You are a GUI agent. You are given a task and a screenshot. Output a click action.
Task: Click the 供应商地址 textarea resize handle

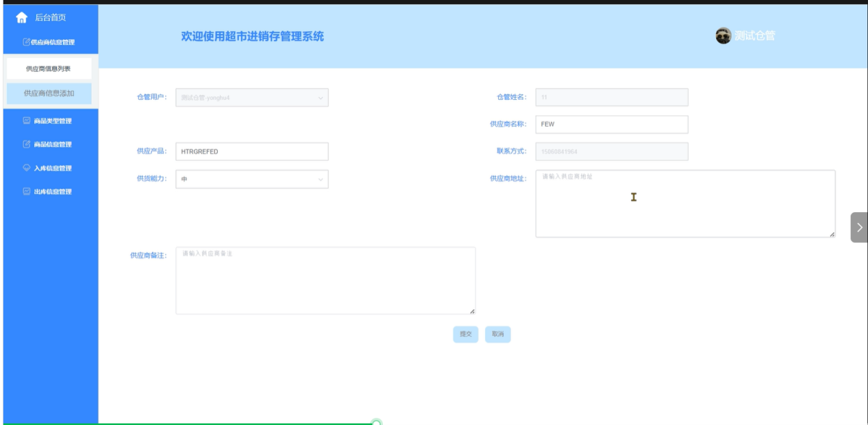pyautogui.click(x=832, y=235)
